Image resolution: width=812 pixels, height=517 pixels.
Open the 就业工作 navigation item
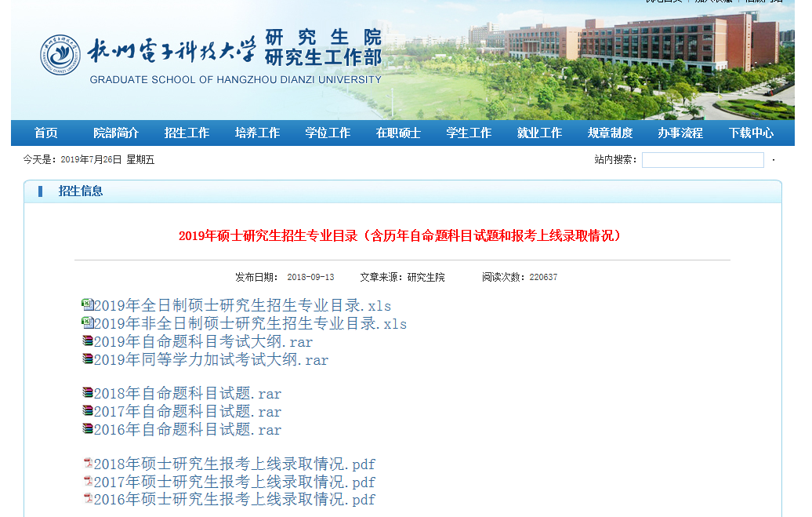(539, 133)
